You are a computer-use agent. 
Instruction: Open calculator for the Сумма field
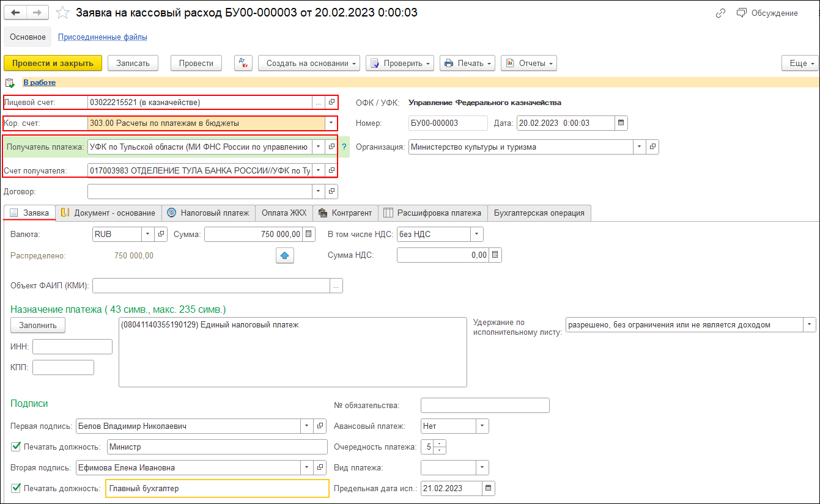pyautogui.click(x=309, y=234)
